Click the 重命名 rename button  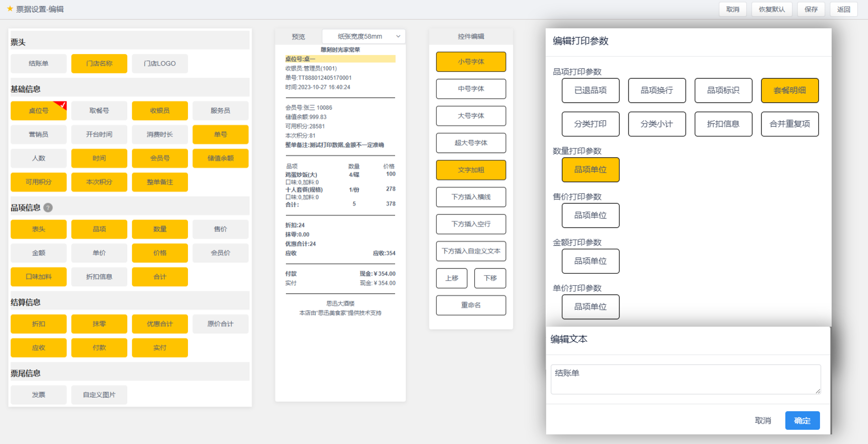[471, 305]
